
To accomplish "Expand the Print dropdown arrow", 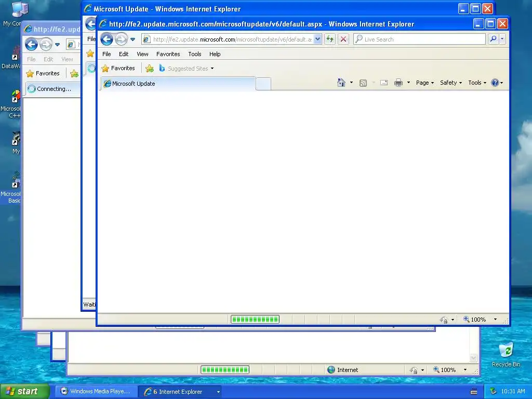I will tap(408, 83).
